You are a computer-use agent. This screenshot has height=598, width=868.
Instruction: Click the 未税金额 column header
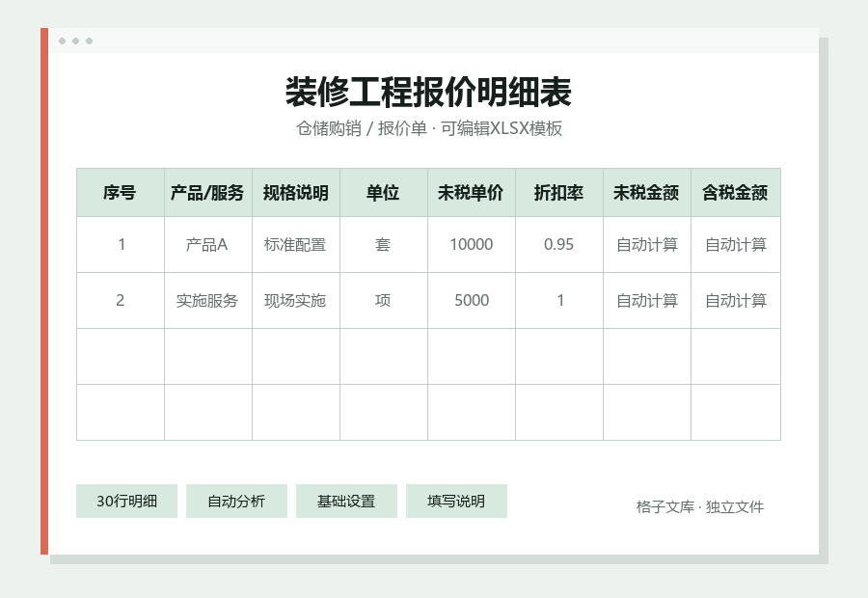tap(646, 193)
